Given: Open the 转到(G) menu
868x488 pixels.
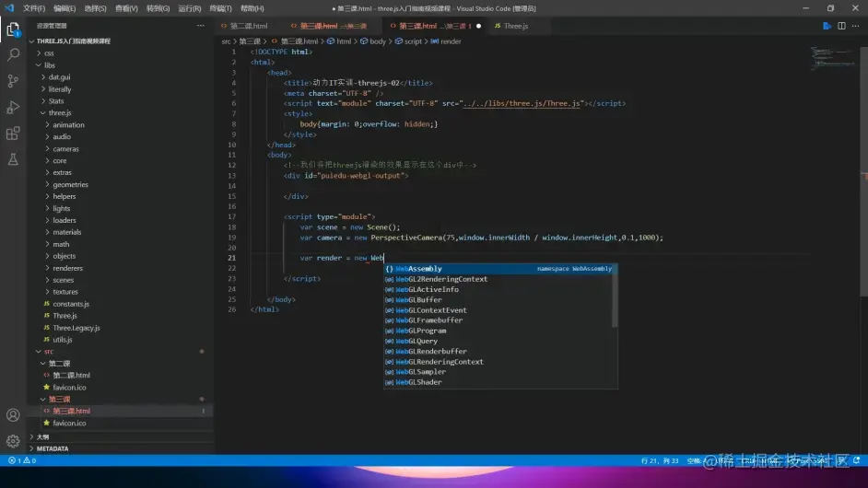Looking at the screenshot, I should [158, 8].
